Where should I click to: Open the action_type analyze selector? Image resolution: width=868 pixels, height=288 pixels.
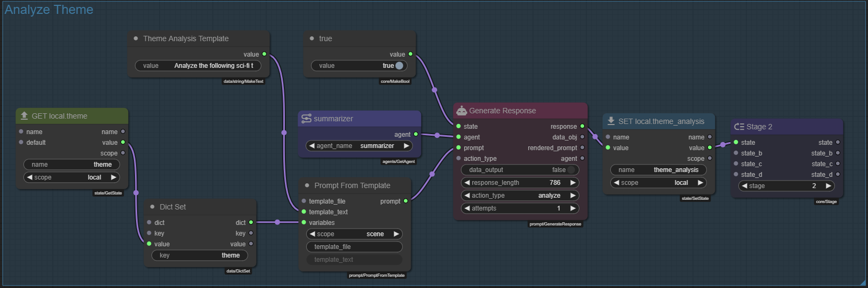point(520,196)
